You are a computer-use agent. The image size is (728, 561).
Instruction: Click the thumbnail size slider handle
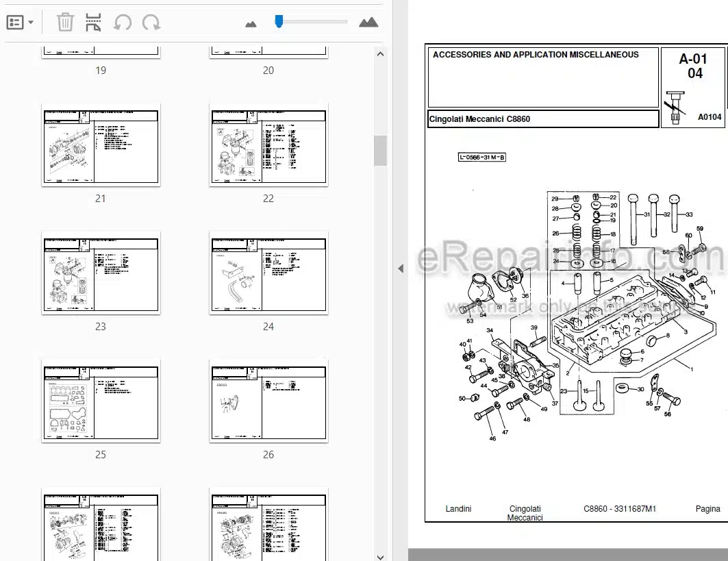279,21
